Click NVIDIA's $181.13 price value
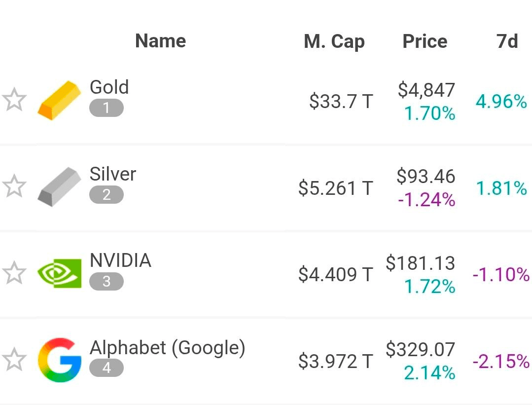Screen dimensions: 532x405 420,263
